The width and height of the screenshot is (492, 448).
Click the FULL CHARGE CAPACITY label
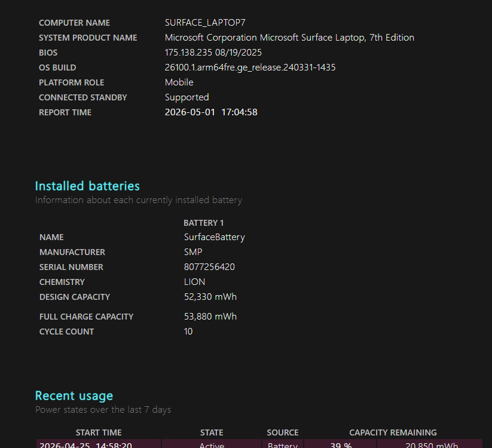[86, 317]
